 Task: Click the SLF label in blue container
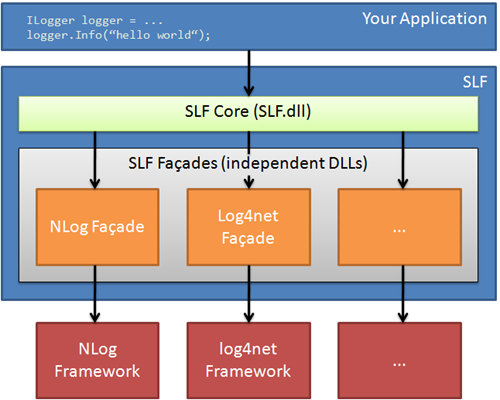(475, 82)
